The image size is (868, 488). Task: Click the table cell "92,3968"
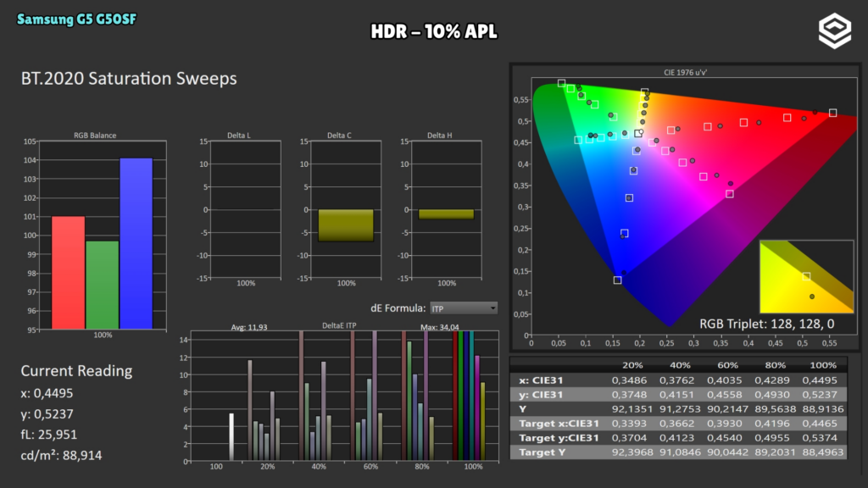pos(632,452)
